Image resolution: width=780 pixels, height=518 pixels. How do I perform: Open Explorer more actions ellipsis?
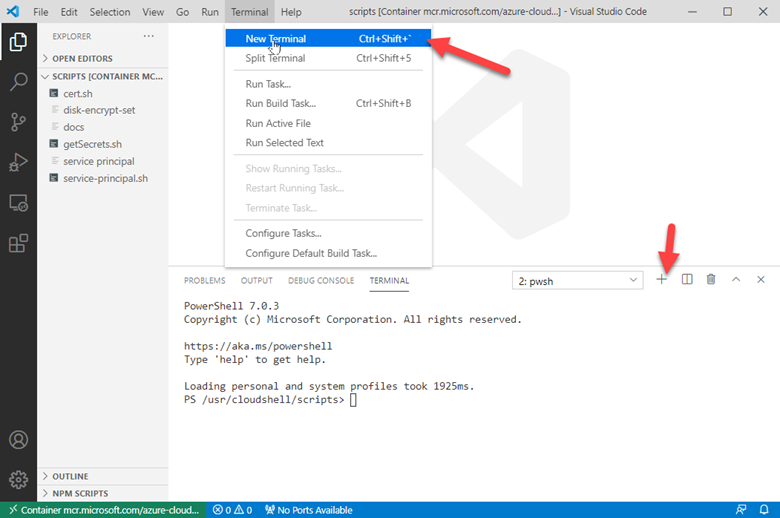click(x=148, y=36)
